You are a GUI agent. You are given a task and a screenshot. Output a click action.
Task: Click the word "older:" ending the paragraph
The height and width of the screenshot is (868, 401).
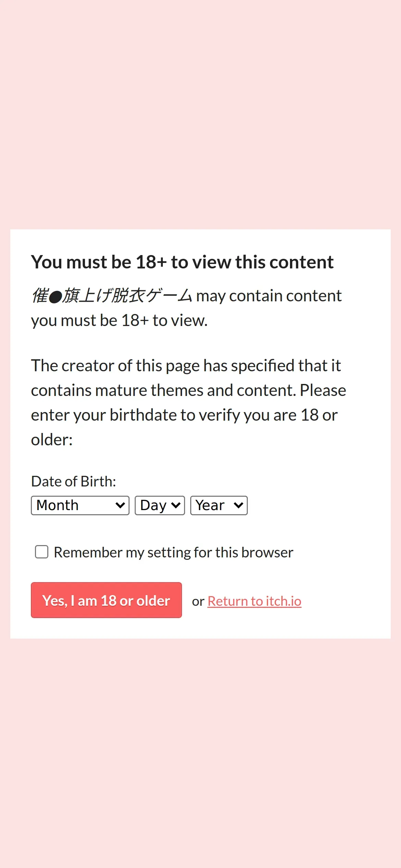(52, 440)
